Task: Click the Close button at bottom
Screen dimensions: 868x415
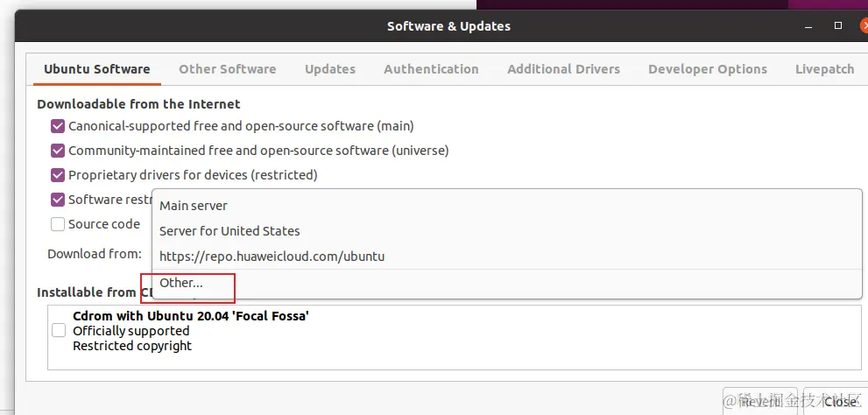Action: click(839, 401)
